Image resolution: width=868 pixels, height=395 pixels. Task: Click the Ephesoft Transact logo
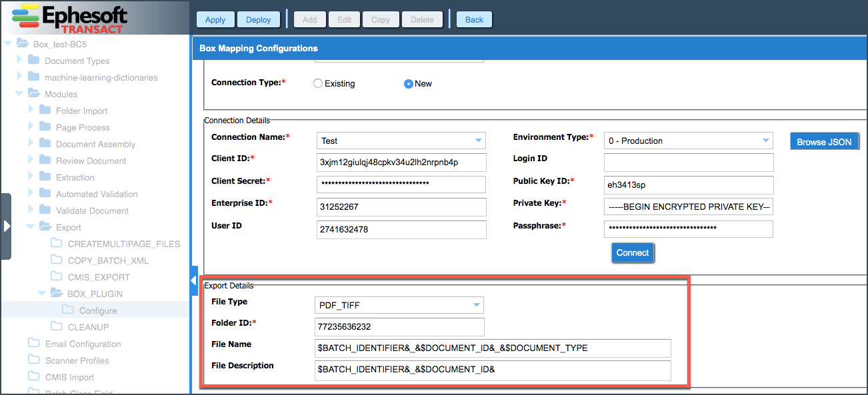coord(70,19)
